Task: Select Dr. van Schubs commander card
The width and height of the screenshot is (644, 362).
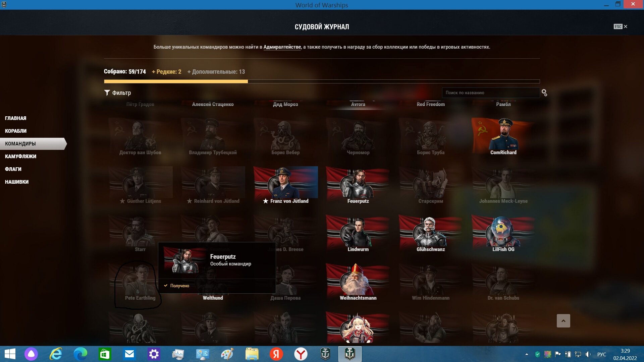Action: [503, 282]
